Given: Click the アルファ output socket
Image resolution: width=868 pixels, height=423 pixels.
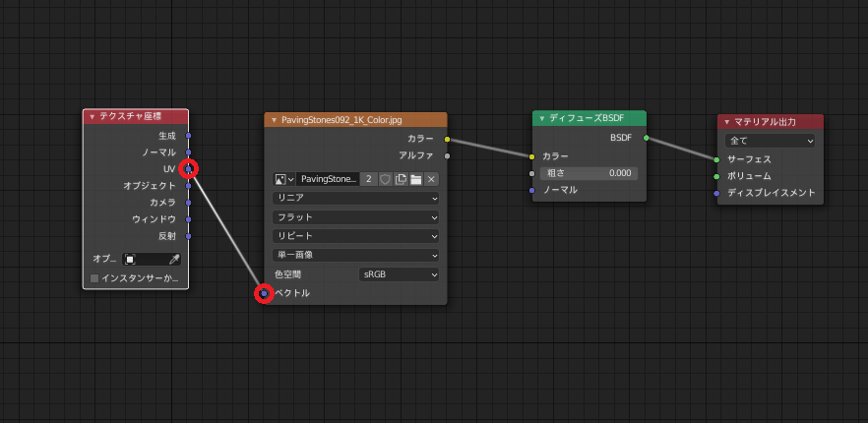Looking at the screenshot, I should click(447, 156).
